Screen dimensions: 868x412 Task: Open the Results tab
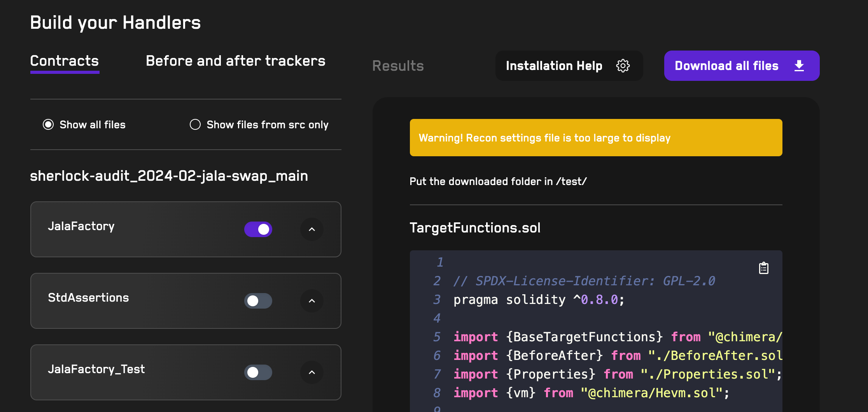[398, 66]
